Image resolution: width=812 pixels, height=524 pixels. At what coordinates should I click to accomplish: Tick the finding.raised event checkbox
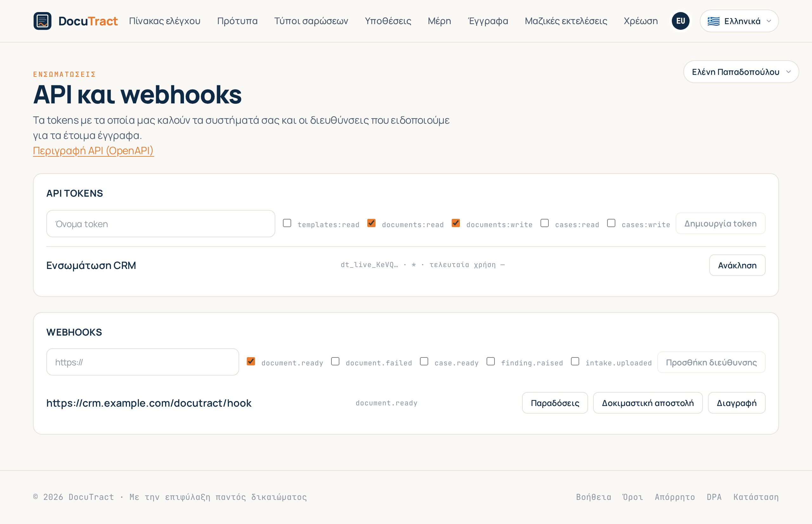point(491,361)
